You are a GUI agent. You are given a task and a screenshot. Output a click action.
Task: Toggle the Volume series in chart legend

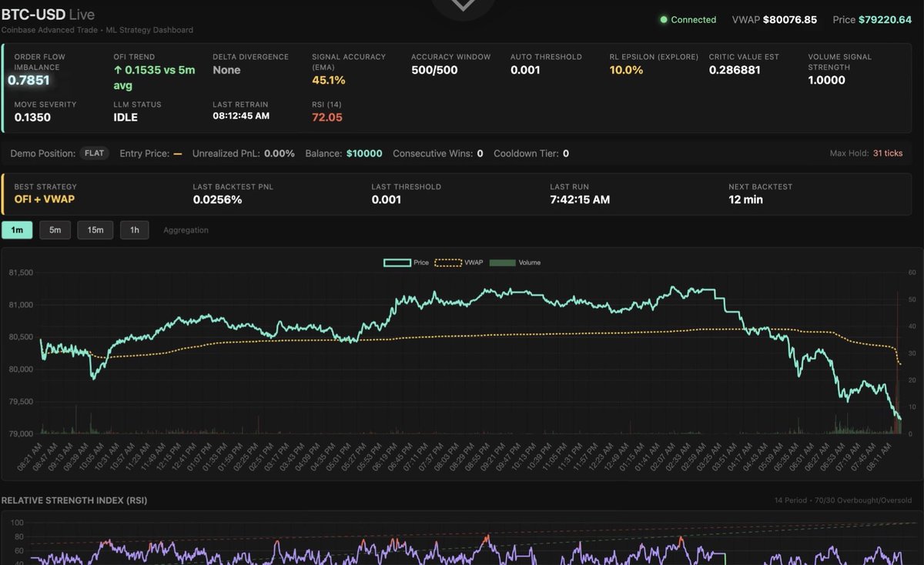(515, 262)
